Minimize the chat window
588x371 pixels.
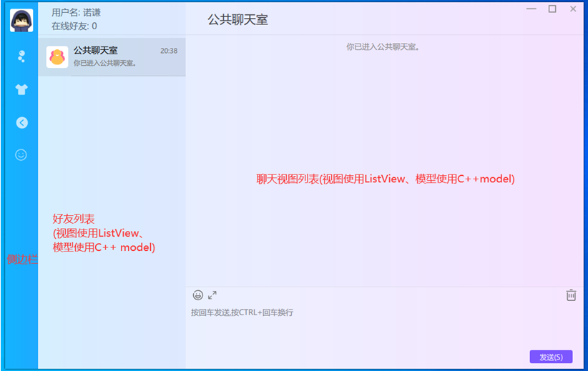point(531,9)
